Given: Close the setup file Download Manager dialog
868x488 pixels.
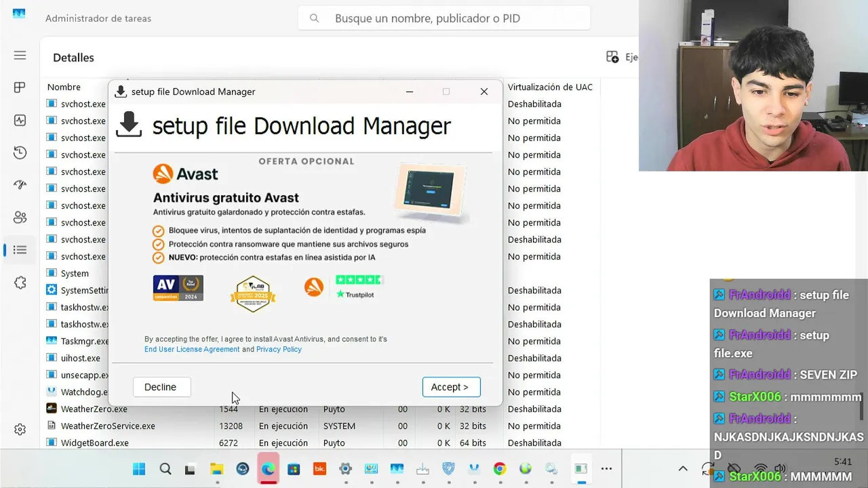Looking at the screenshot, I should coord(484,91).
